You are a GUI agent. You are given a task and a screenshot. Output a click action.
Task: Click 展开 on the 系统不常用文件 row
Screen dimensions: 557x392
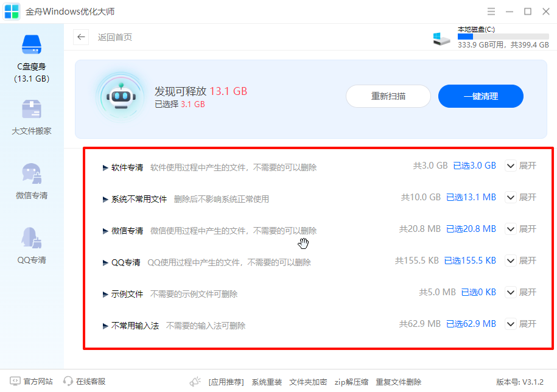pyautogui.click(x=528, y=197)
